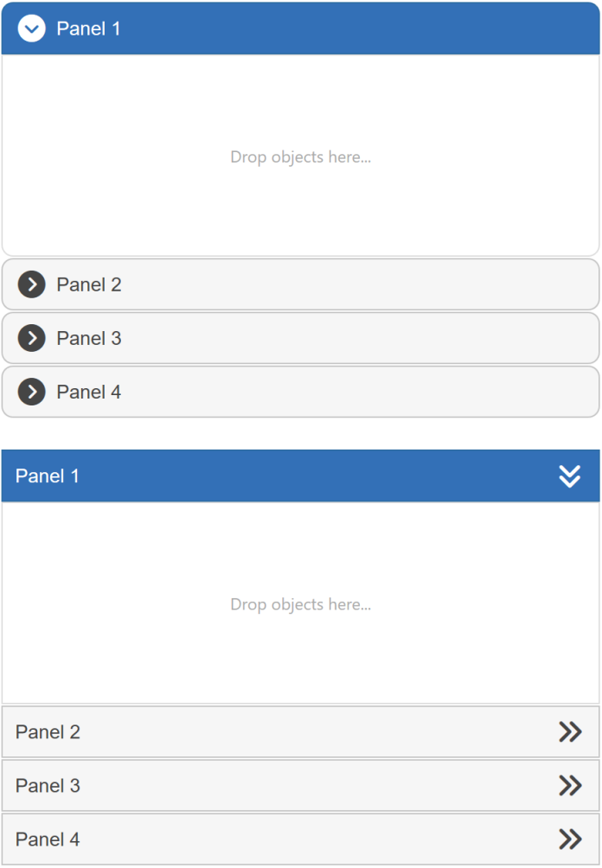Select "Panel 2" label in top accordion
Viewport: 602px width, 868px height.
(88, 284)
